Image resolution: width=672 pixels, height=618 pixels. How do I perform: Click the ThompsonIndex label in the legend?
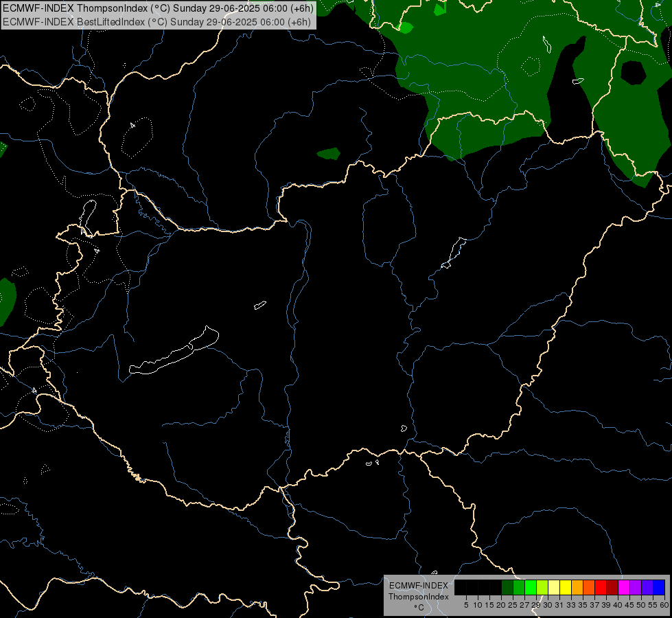(419, 597)
